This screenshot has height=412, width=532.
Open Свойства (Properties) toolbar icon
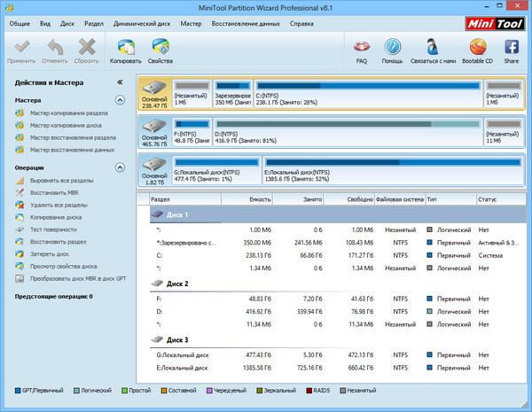coord(160,47)
